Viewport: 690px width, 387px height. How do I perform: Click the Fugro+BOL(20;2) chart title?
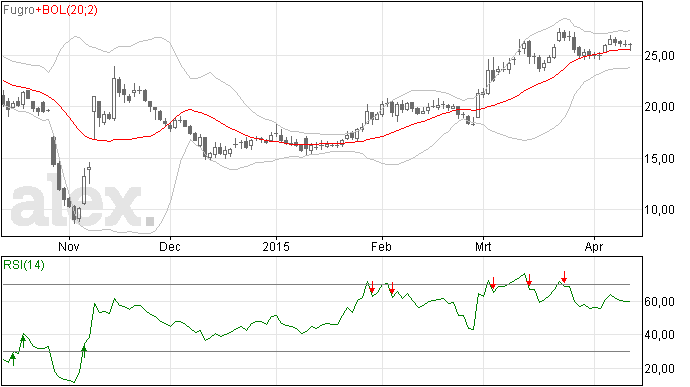(x=50, y=9)
